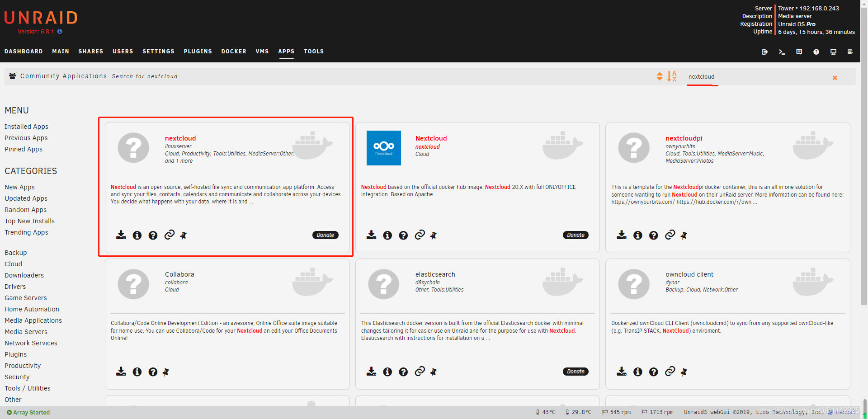Screen dimensions: 868x419
Task: Show info for Collabora app
Action: 137,372
